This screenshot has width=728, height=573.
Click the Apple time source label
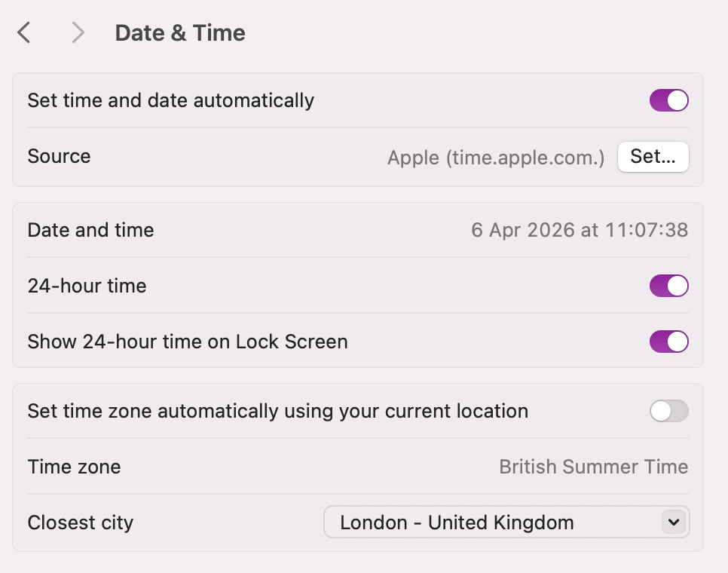[494, 158]
